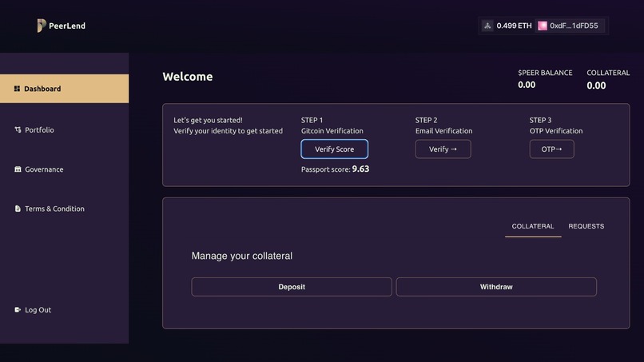The image size is (644, 362).
Task: Click the Dashboard grid icon
Action: click(17, 89)
